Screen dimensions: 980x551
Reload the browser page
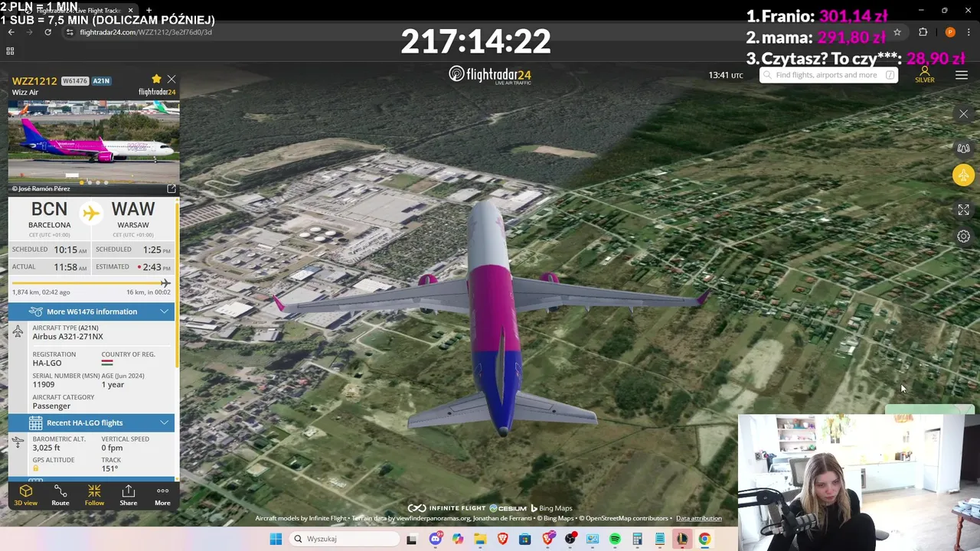pyautogui.click(x=47, y=32)
